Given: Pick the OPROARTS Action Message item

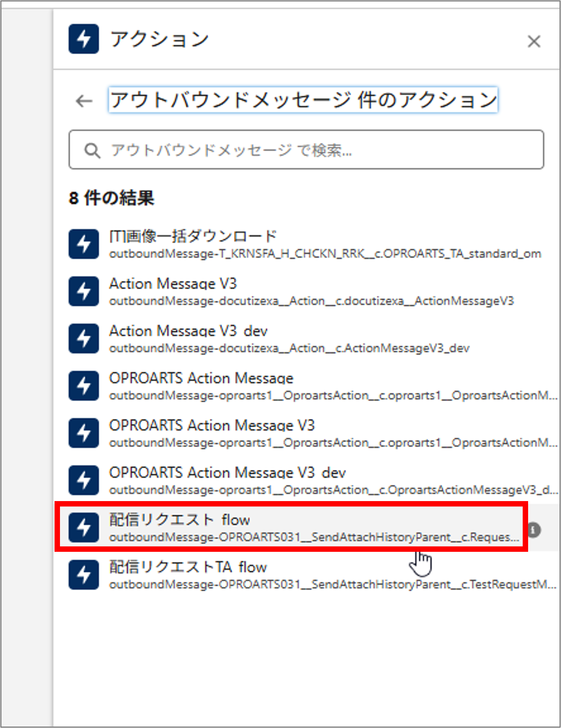Looking at the screenshot, I should [201, 378].
